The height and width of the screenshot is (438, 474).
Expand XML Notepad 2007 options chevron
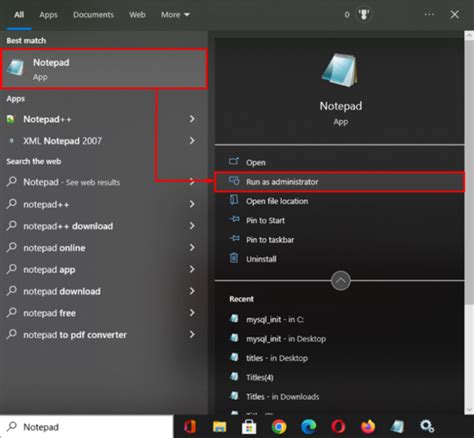(192, 141)
